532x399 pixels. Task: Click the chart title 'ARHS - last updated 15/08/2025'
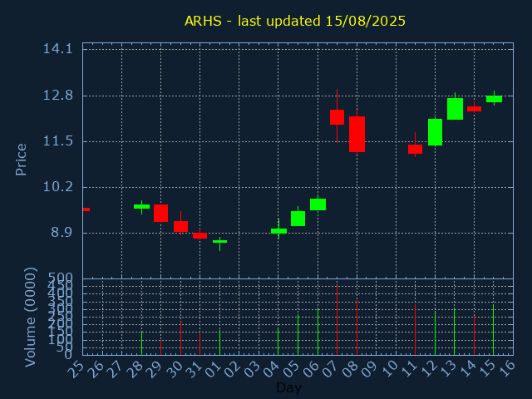pos(295,21)
